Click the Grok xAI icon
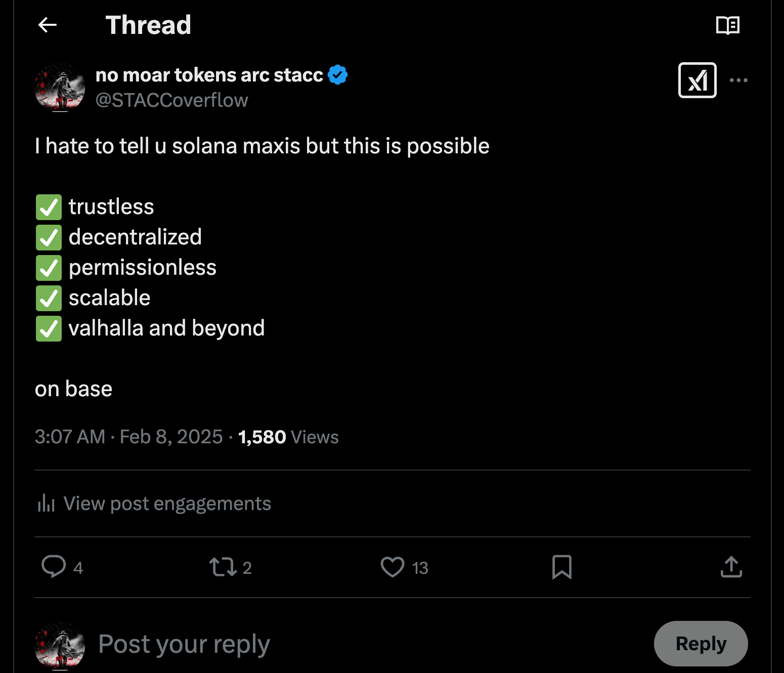The width and height of the screenshot is (784, 673). click(697, 80)
